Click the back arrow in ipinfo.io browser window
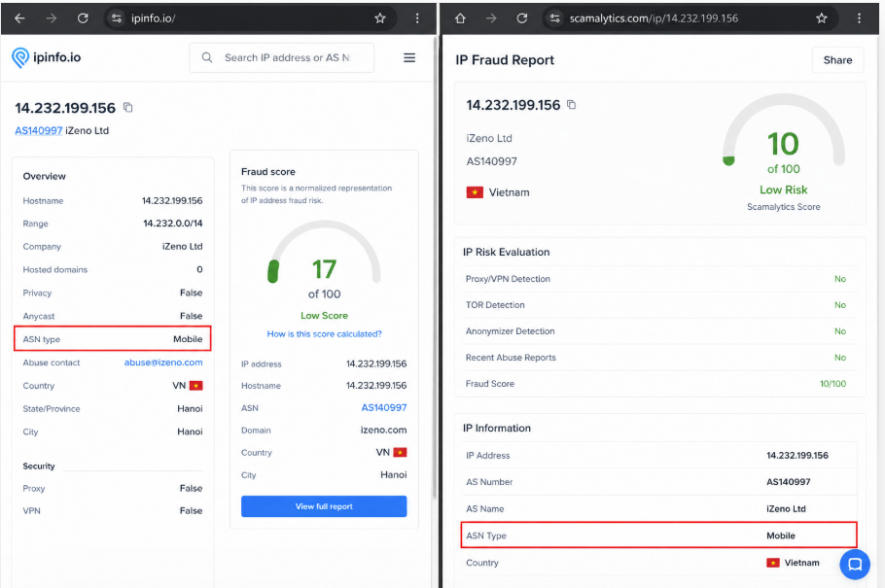This screenshot has height=588, width=885. (x=19, y=18)
